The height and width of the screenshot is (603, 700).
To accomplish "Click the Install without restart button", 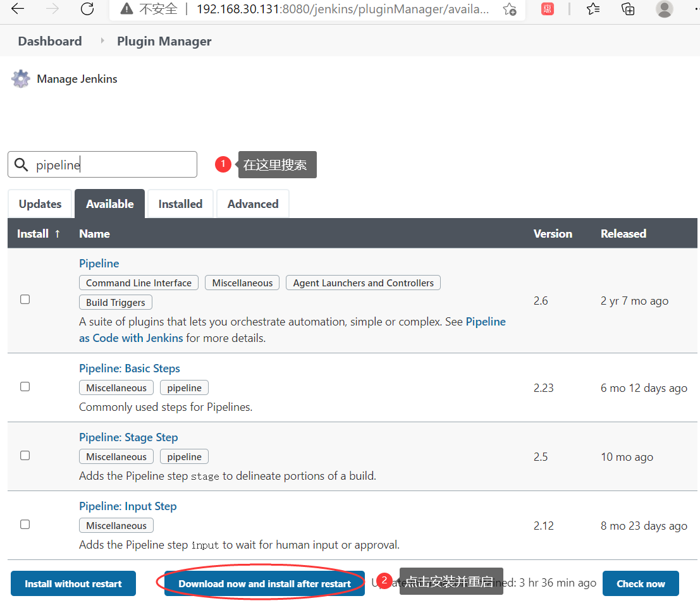I will pos(73,583).
